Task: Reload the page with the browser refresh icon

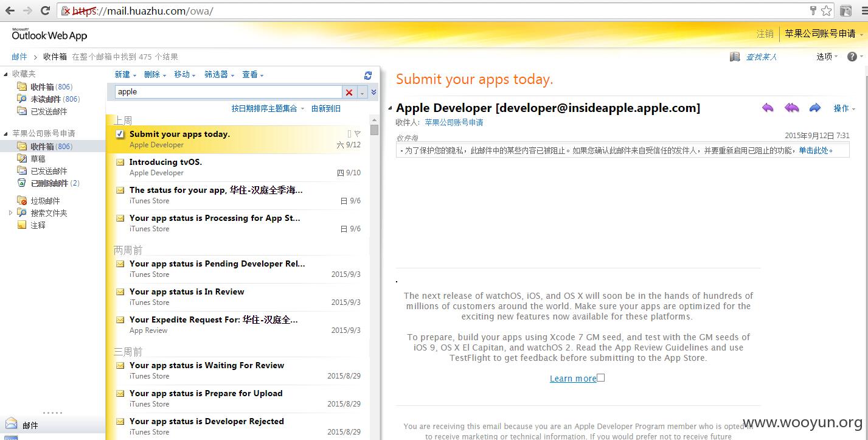Action: pyautogui.click(x=45, y=11)
